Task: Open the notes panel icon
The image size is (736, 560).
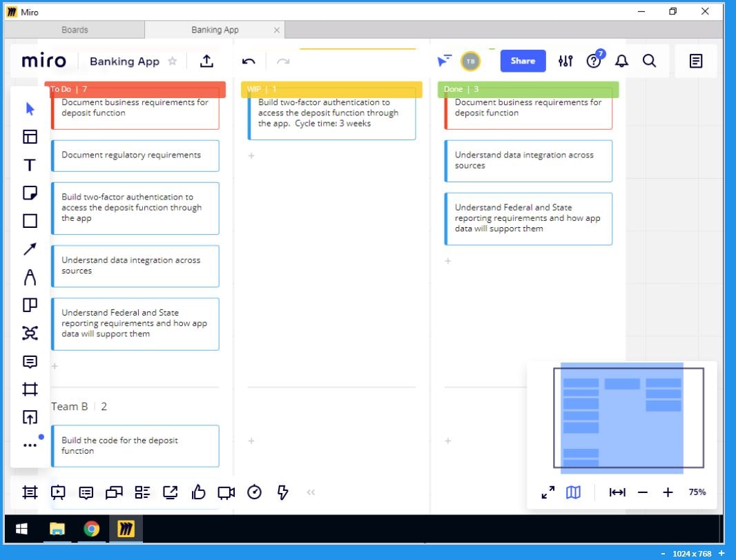Action: [x=696, y=61]
